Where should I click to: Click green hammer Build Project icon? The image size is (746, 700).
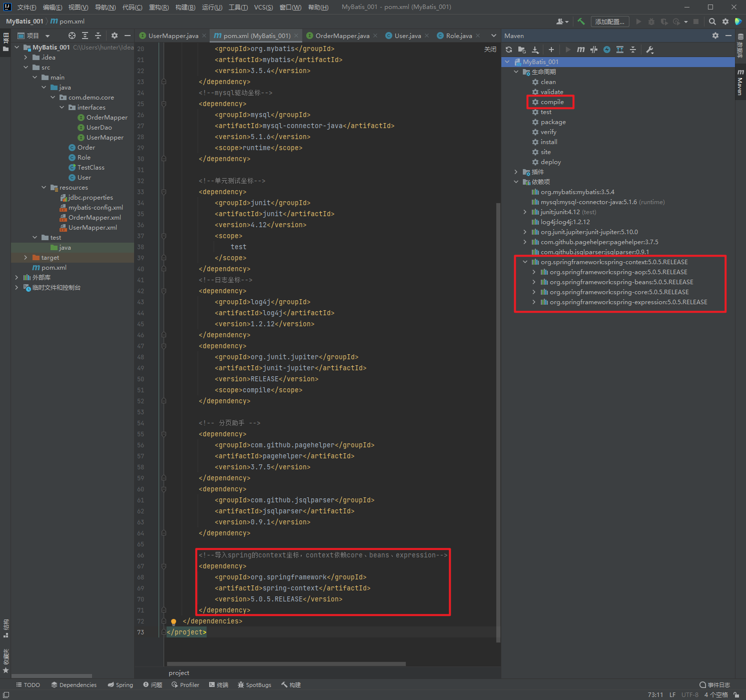tap(581, 22)
